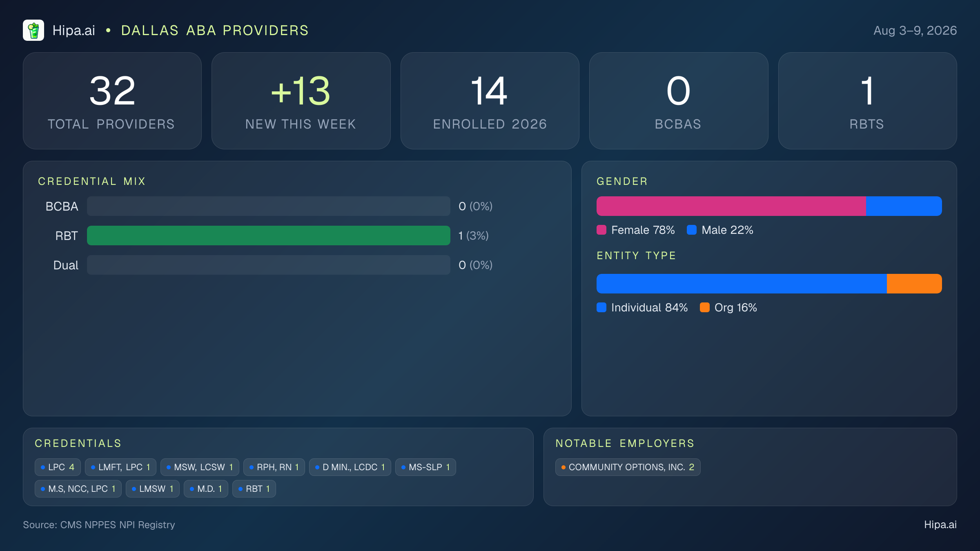The height and width of the screenshot is (551, 980).
Task: Click the Dual row label
Action: (66, 265)
